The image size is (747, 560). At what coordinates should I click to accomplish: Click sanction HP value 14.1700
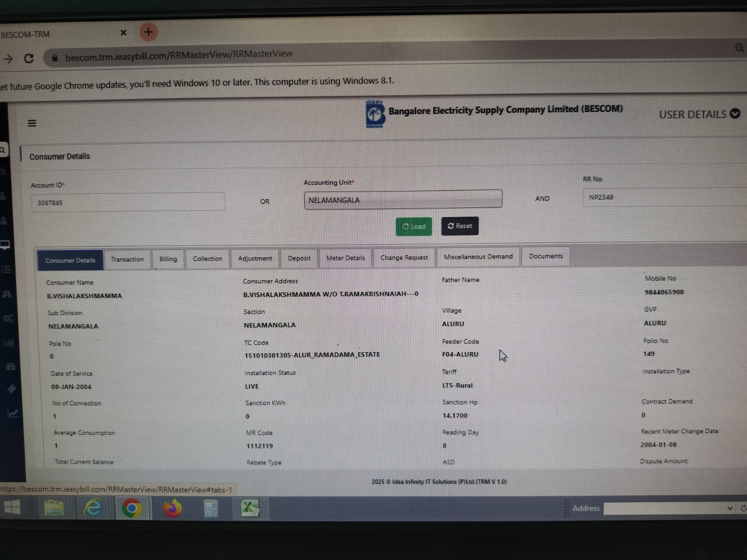[455, 415]
